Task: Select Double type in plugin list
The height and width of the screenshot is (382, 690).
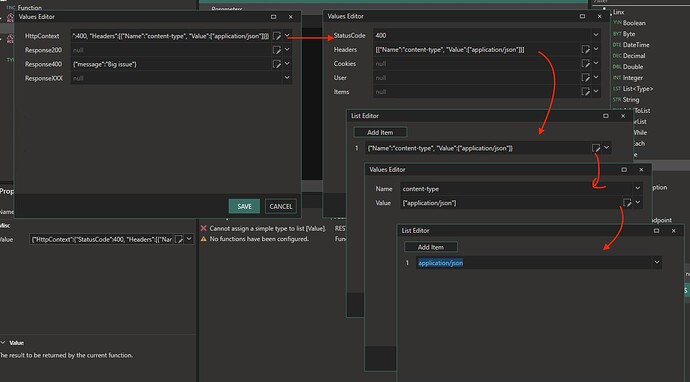Action: click(633, 67)
